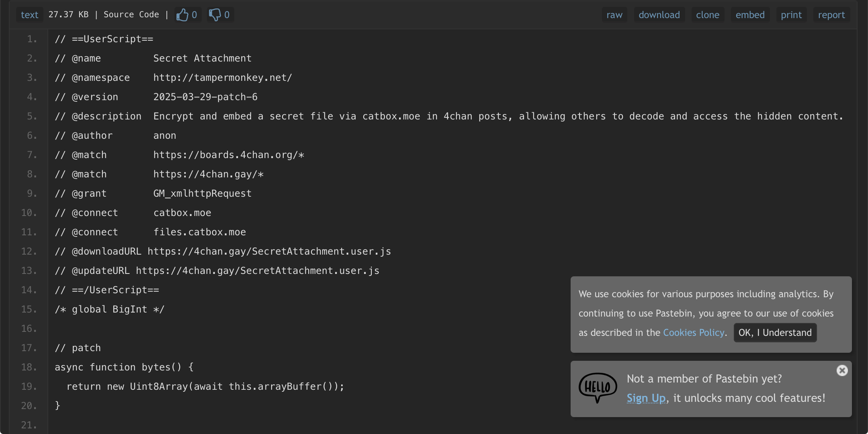
Task: Click '@connect catbox.moe' line
Action: pyautogui.click(x=133, y=213)
